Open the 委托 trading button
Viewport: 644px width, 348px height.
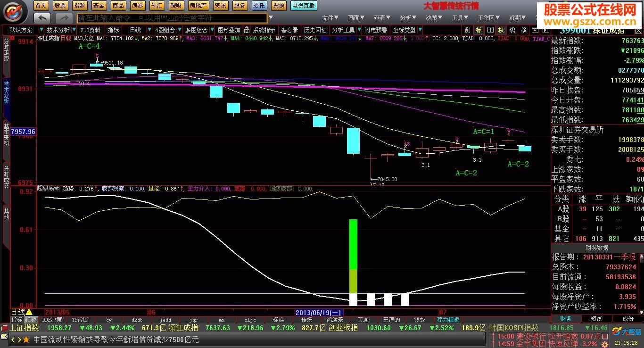259,6
